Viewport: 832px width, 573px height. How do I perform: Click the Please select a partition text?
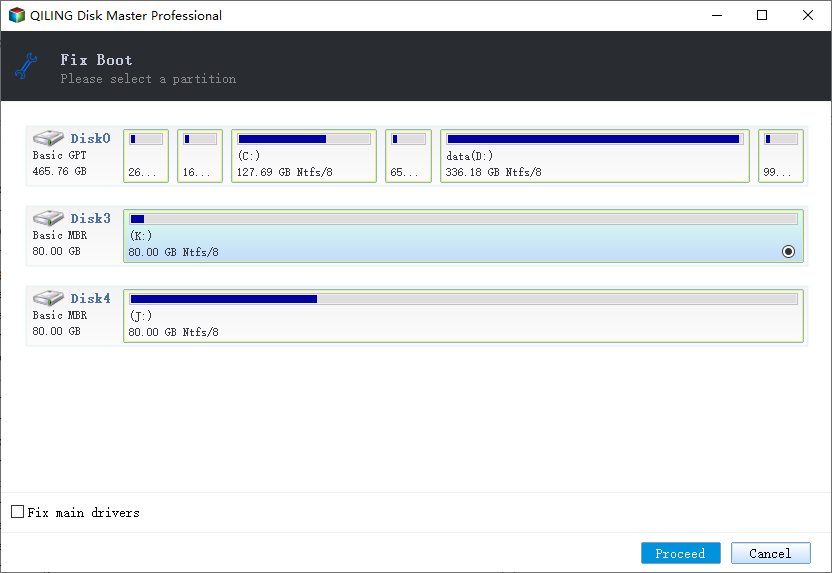[148, 79]
